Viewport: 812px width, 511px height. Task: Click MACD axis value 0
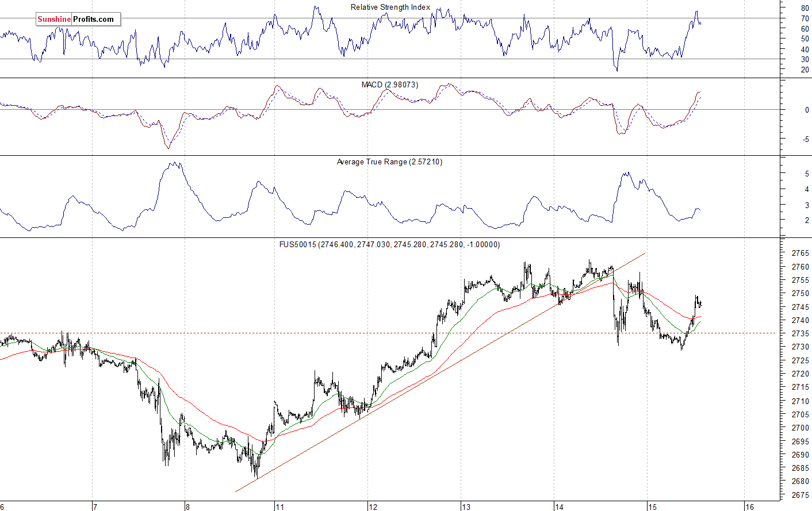click(x=807, y=110)
